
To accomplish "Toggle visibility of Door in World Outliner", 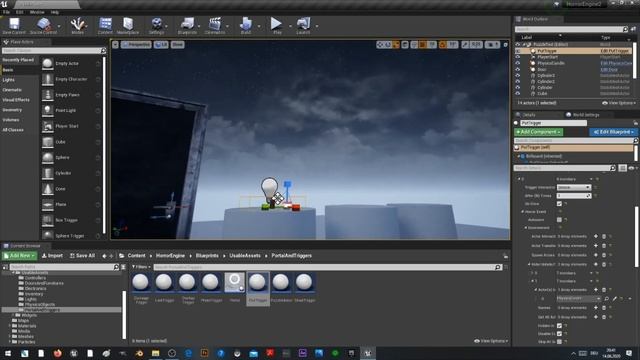I will tap(518, 69).
